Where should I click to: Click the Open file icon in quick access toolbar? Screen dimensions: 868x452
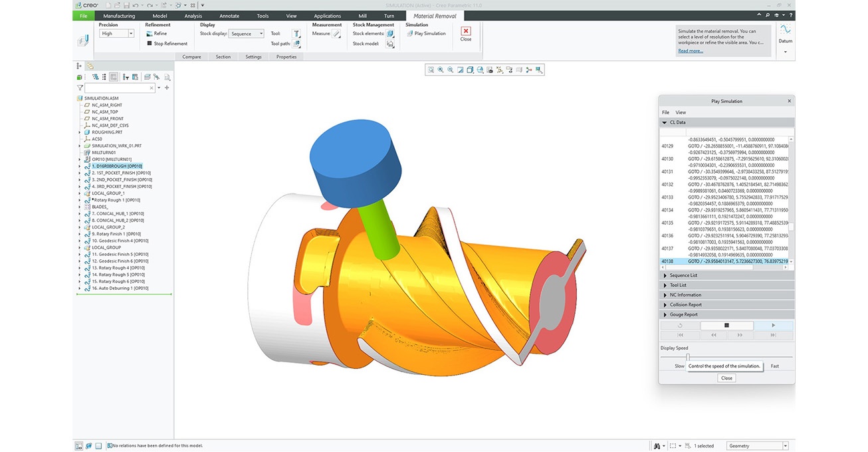(116, 5)
